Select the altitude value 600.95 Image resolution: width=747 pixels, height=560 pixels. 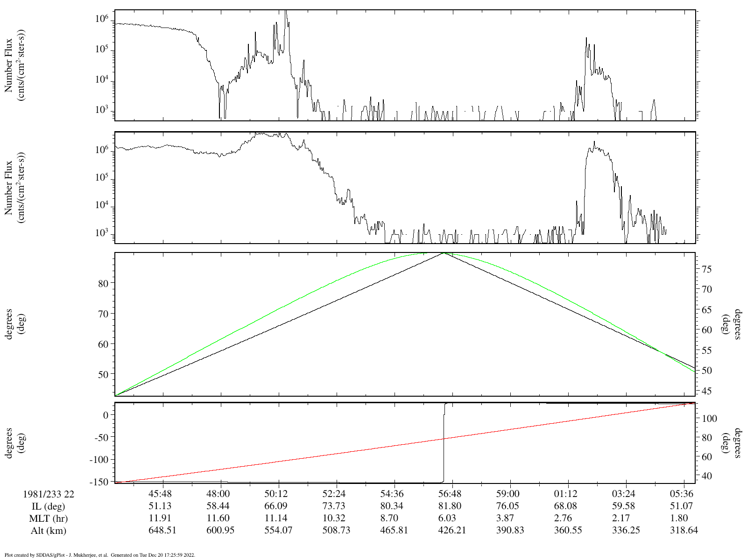(220, 530)
